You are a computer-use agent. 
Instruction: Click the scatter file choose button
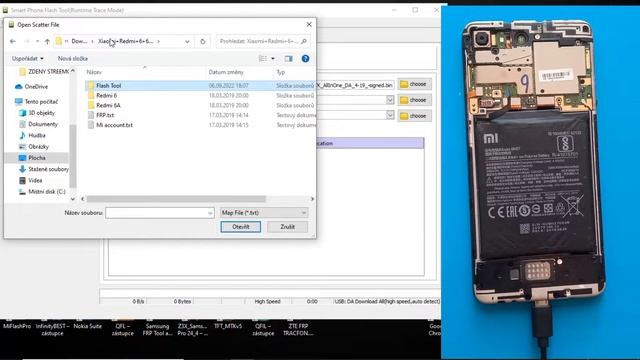414,100
